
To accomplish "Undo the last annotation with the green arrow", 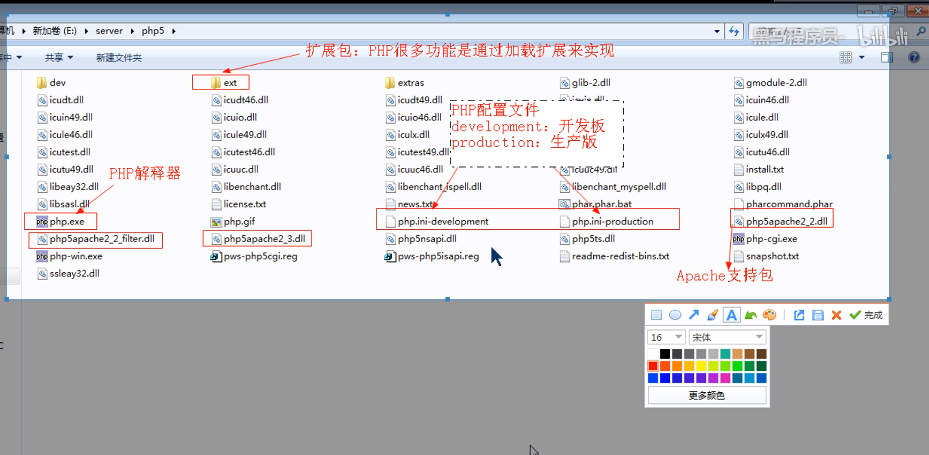I will click(x=750, y=315).
